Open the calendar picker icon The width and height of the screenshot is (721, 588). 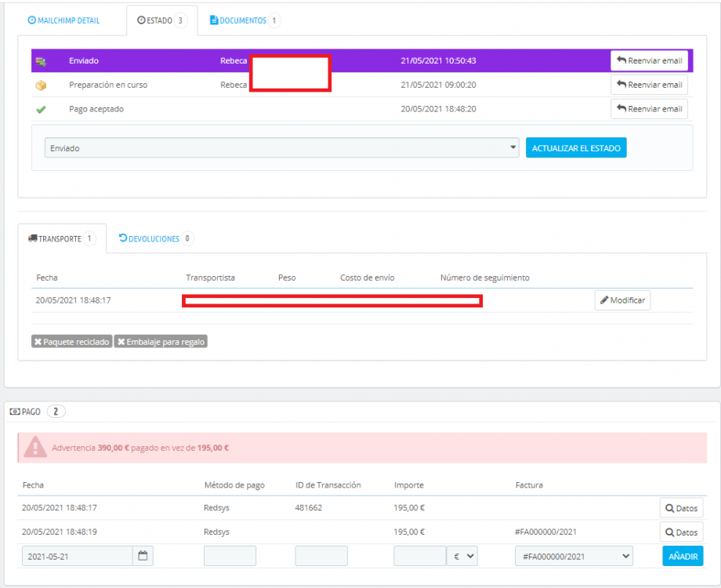click(x=143, y=557)
